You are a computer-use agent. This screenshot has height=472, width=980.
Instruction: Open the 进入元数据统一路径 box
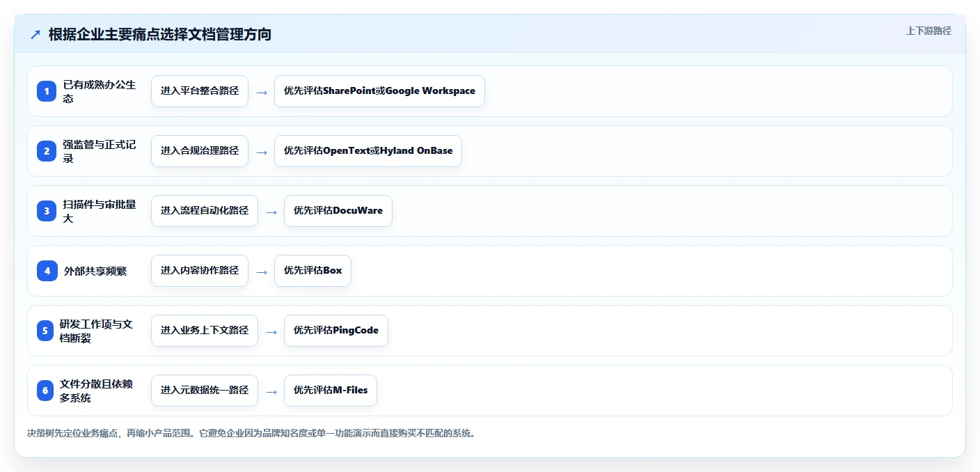point(205,391)
